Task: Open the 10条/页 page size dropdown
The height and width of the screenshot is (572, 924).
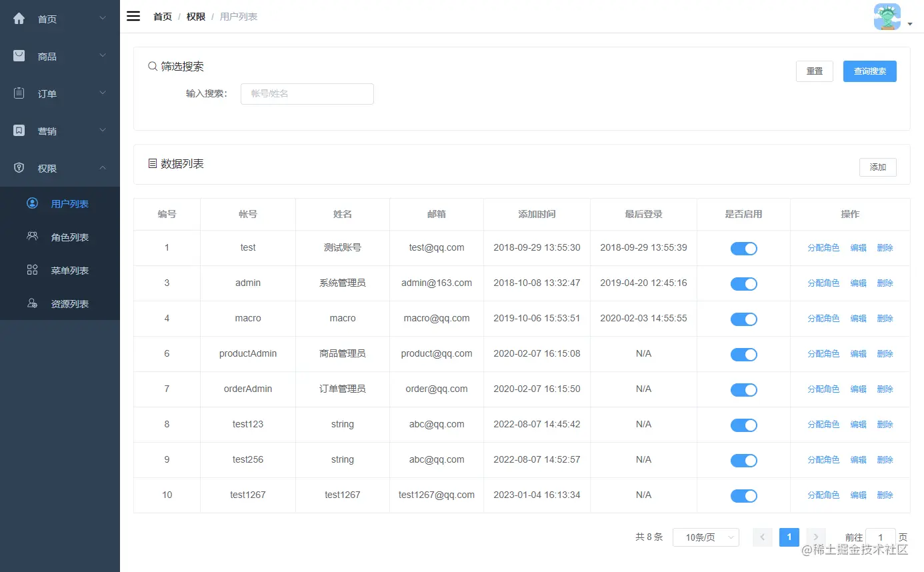Action: [x=706, y=537]
